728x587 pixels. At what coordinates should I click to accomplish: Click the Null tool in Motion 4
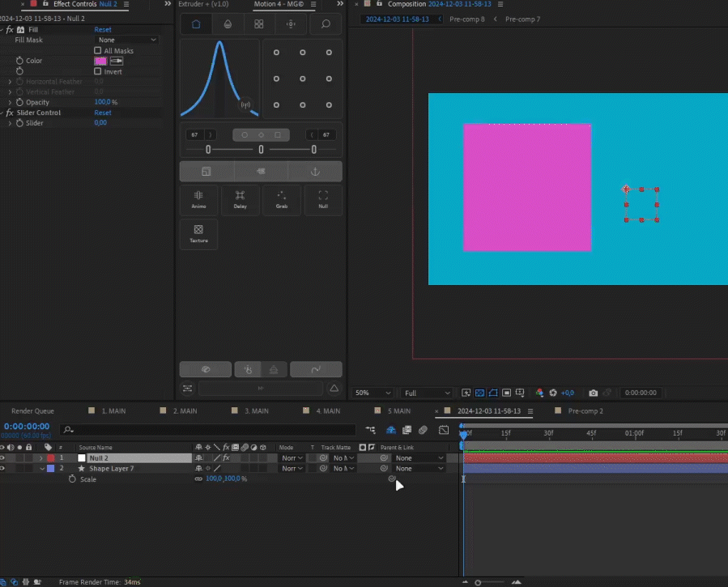(323, 200)
